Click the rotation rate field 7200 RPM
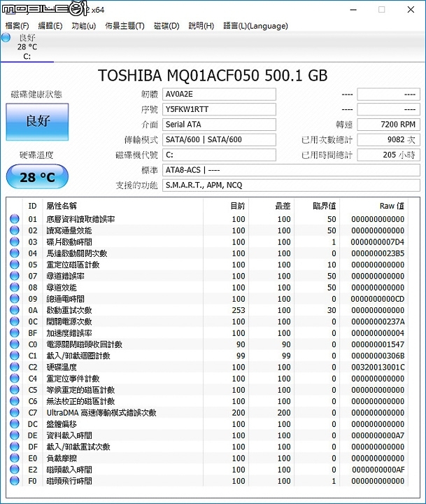 [388, 125]
